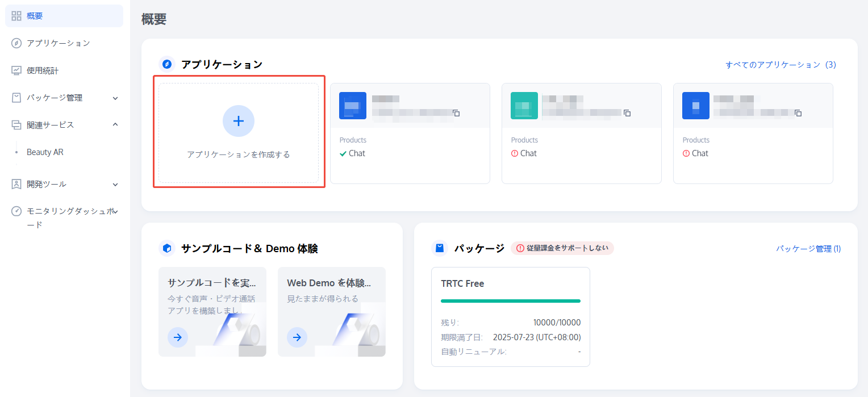Open the パッケージ管理 (1) link

tap(808, 249)
